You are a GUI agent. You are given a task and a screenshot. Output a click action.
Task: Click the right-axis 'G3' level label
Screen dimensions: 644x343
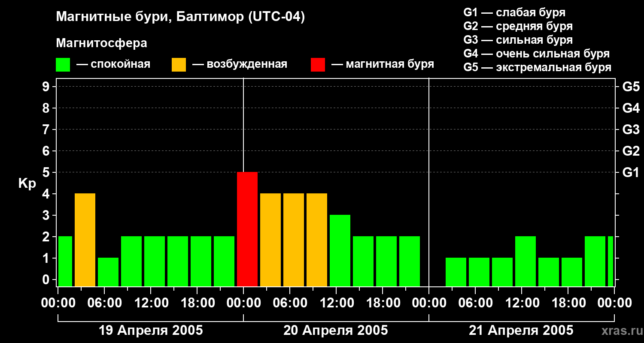tap(631, 129)
